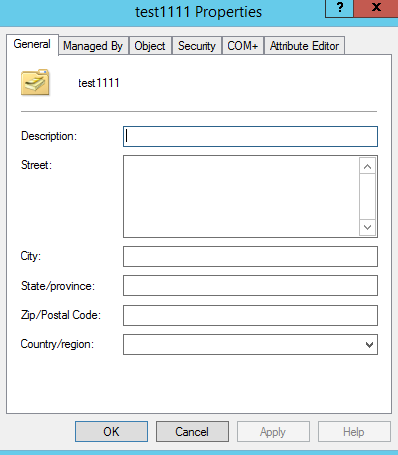The height and width of the screenshot is (455, 398).
Task: Click the Street box scroll up arrow
Action: pos(367,166)
